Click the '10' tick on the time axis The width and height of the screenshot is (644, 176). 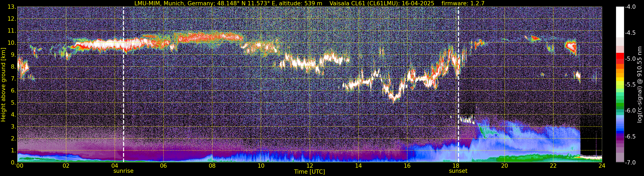point(261,166)
